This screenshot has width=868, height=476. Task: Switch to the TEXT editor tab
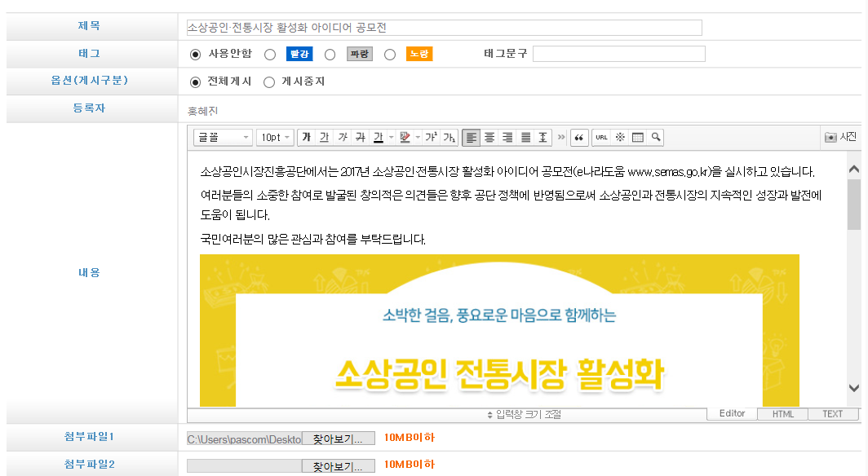pyautogui.click(x=832, y=414)
